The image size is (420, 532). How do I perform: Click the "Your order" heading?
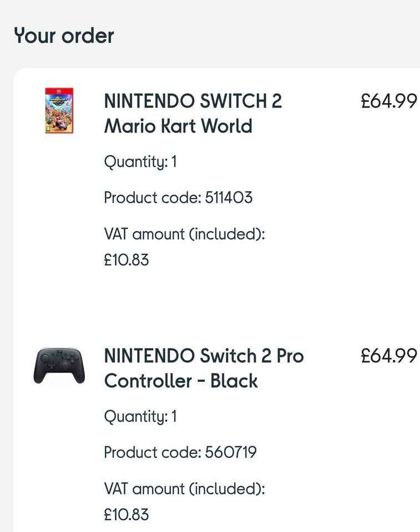64,35
